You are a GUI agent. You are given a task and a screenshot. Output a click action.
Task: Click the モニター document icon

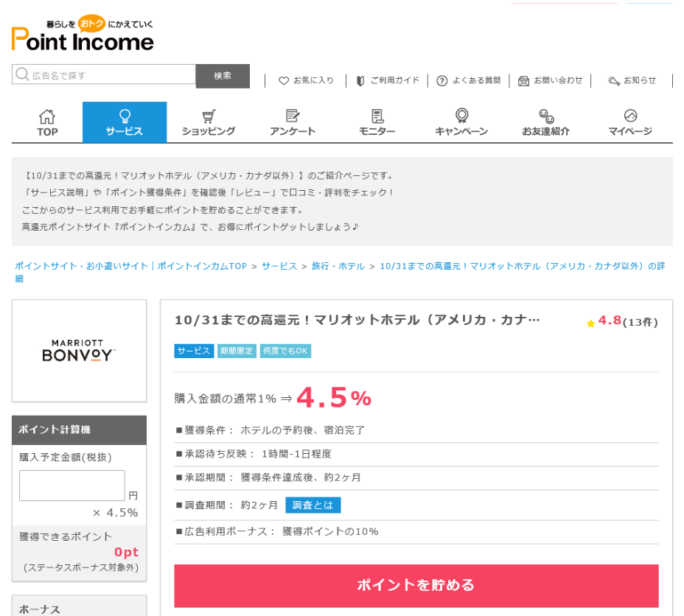coord(377,116)
